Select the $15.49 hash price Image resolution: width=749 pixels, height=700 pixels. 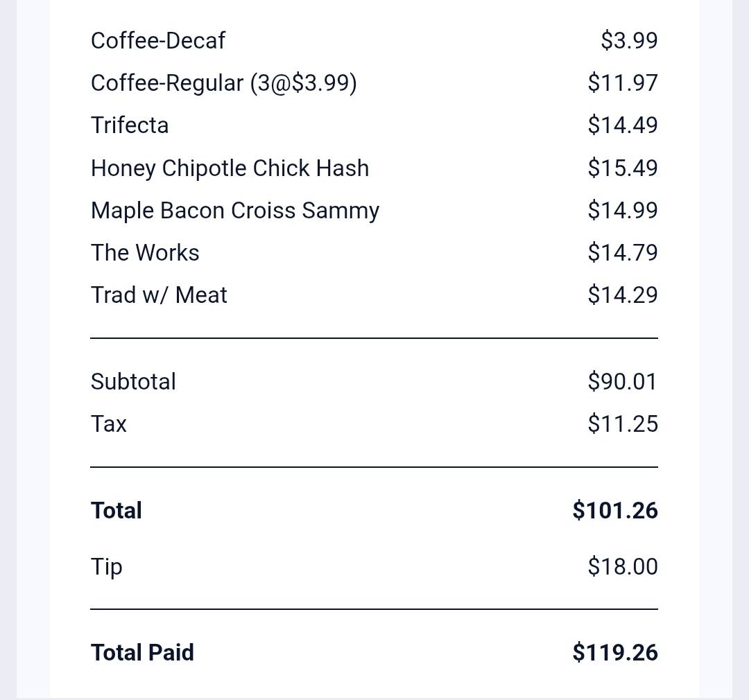click(623, 168)
